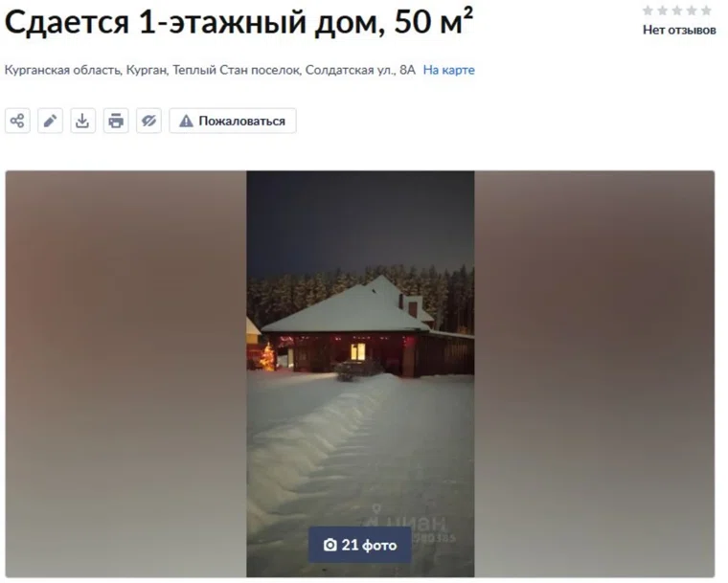Select the fifth rating star

click(706, 11)
